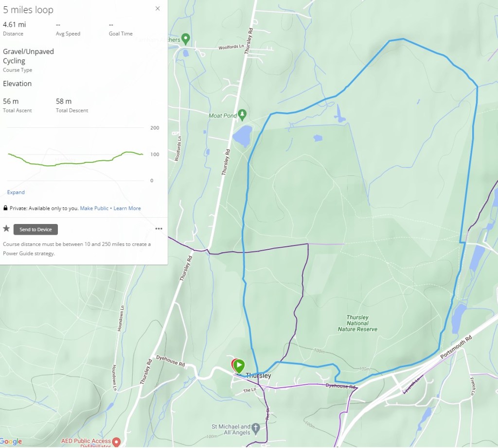Open the Learn More link
The width and height of the screenshot is (498, 448).
(127, 208)
